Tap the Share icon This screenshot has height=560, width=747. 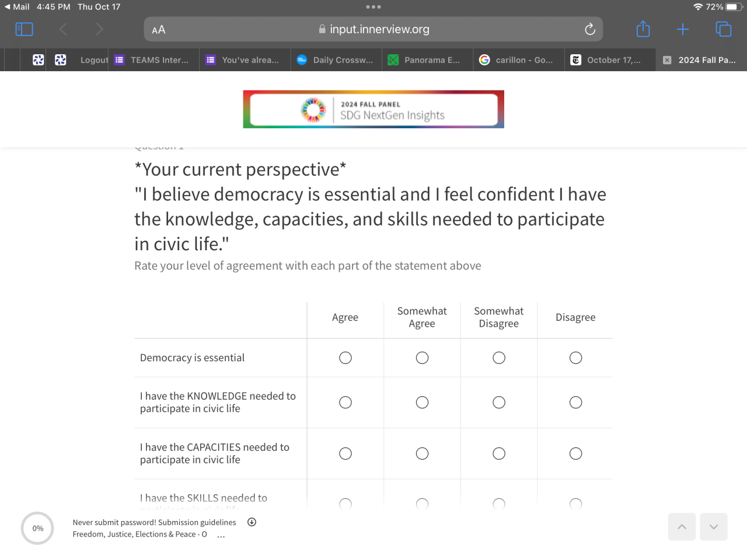click(643, 29)
